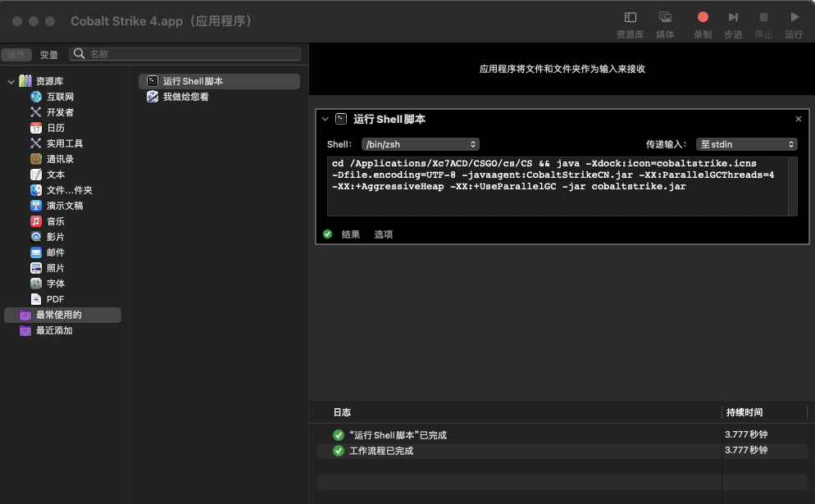Click the checkmark icon on 工作流程已完成 row
The height and width of the screenshot is (504, 815).
coord(339,451)
